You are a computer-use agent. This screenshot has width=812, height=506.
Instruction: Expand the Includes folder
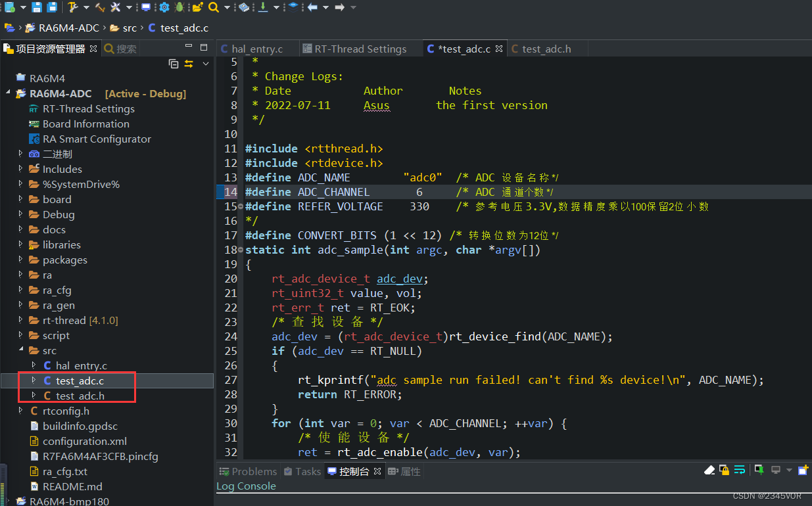[x=20, y=169]
